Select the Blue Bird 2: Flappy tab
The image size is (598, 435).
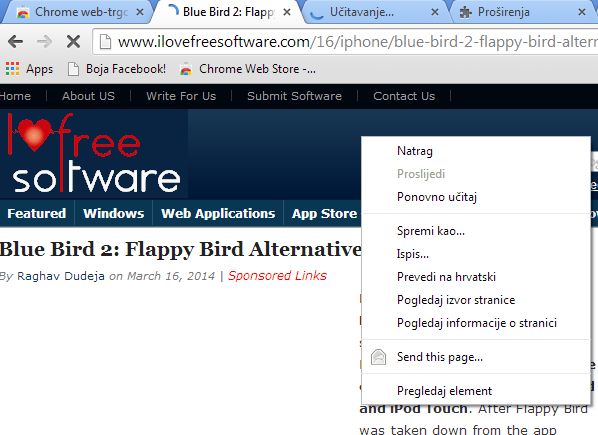(228, 12)
